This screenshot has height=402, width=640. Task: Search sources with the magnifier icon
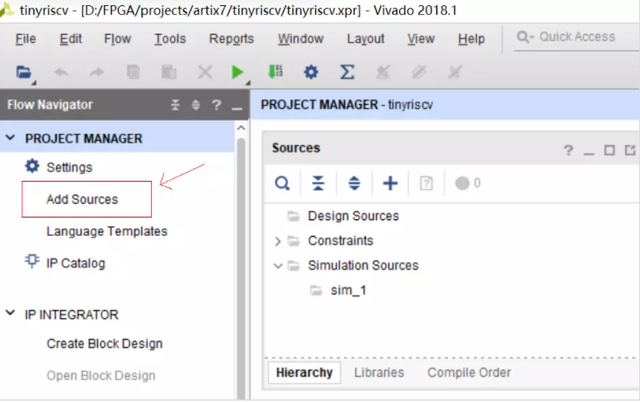(x=283, y=183)
